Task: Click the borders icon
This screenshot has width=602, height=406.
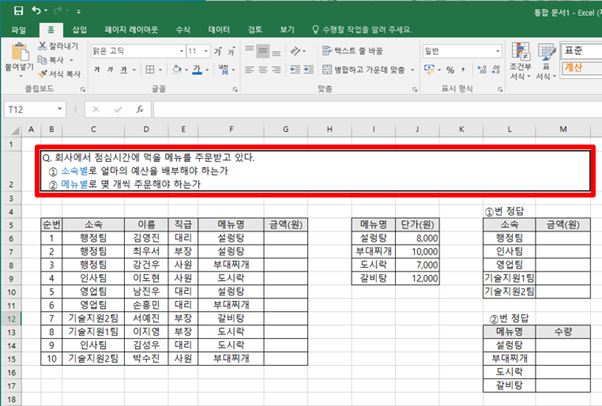Action: click(150, 70)
